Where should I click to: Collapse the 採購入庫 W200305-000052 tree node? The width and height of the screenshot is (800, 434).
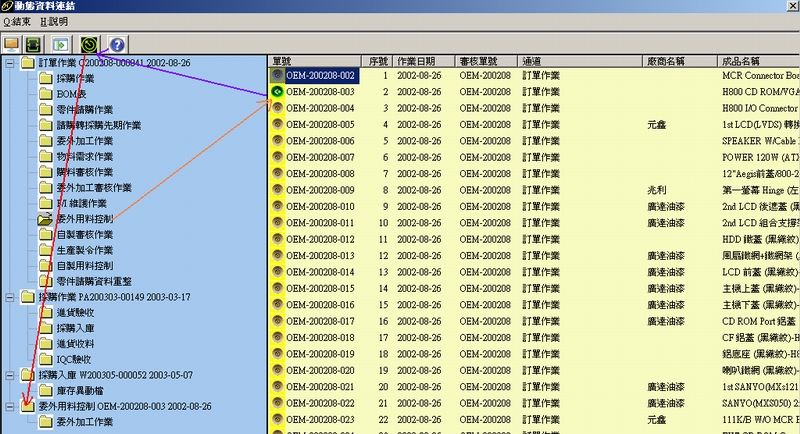pyautogui.click(x=10, y=375)
